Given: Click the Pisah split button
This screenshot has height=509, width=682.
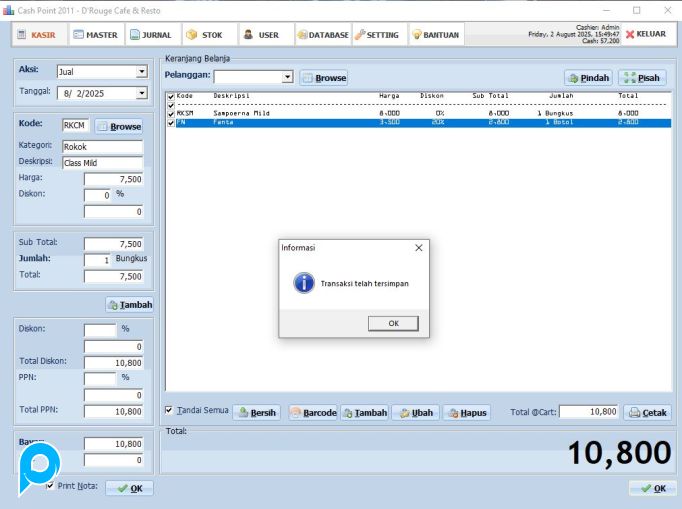Looking at the screenshot, I should (642, 77).
